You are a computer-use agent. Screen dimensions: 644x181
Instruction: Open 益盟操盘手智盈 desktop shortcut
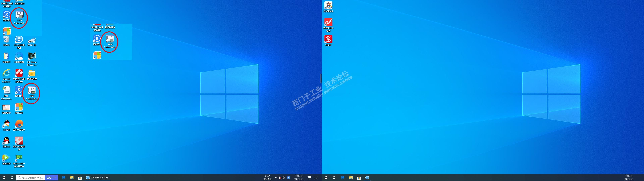click(328, 22)
